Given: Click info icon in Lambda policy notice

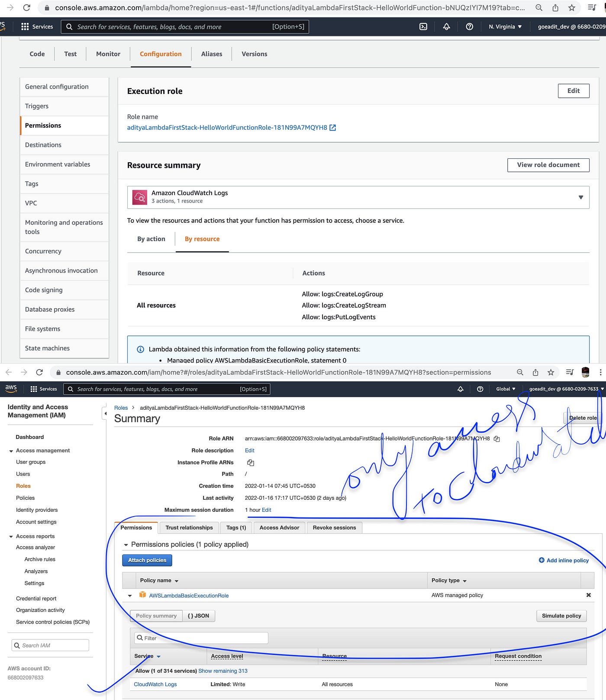Looking at the screenshot, I should [140, 349].
